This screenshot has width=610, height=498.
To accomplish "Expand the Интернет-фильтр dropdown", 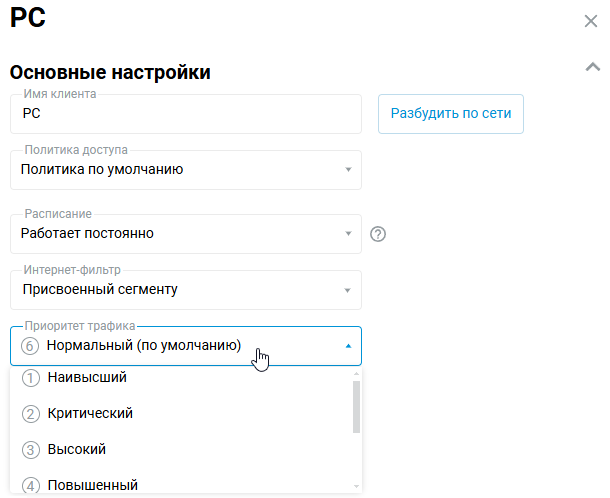I will click(x=185, y=290).
